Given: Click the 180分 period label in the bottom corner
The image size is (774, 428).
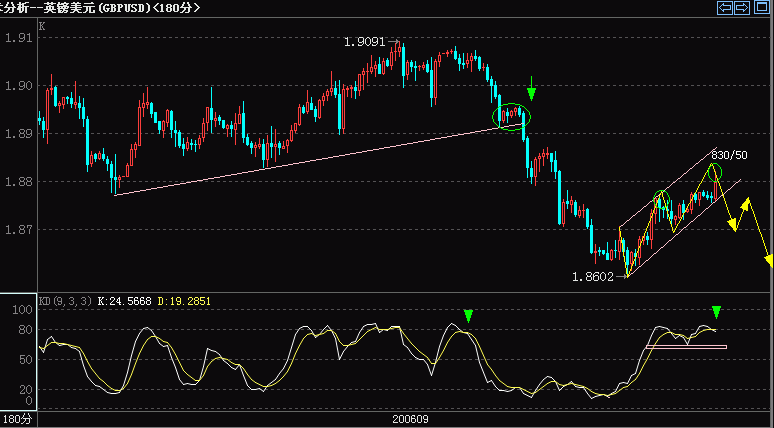Looking at the screenshot, I should coord(18,420).
